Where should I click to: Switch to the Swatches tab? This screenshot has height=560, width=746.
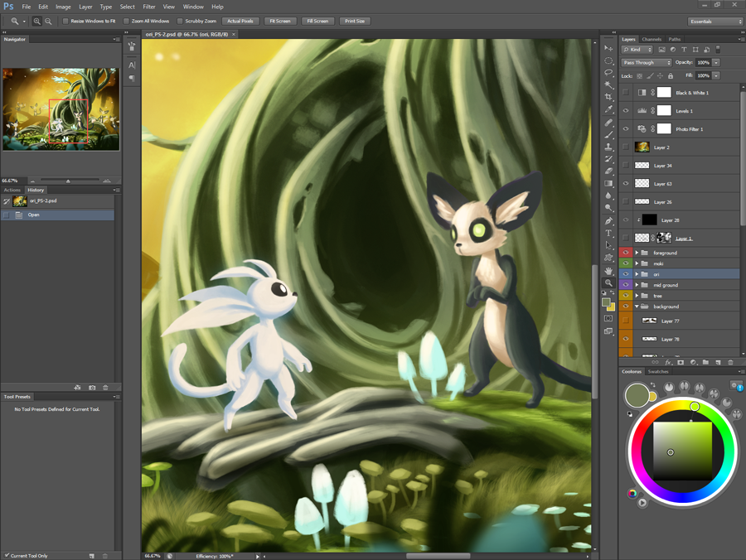pyautogui.click(x=658, y=372)
